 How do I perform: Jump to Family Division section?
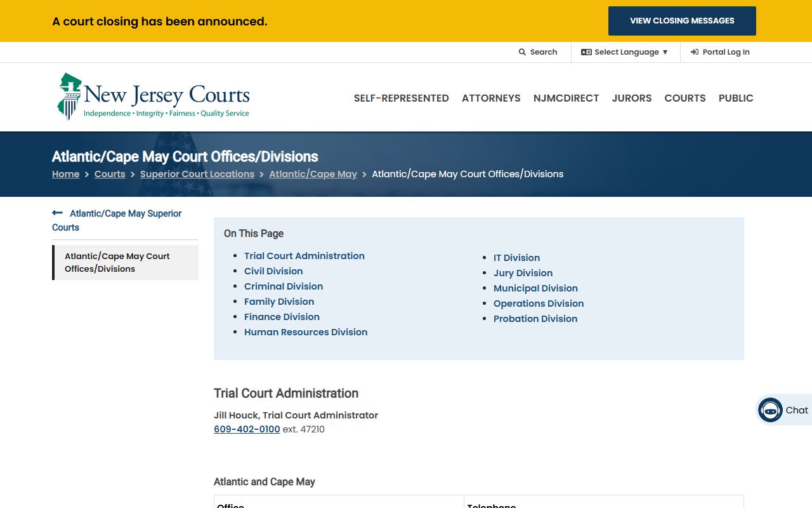click(x=279, y=302)
